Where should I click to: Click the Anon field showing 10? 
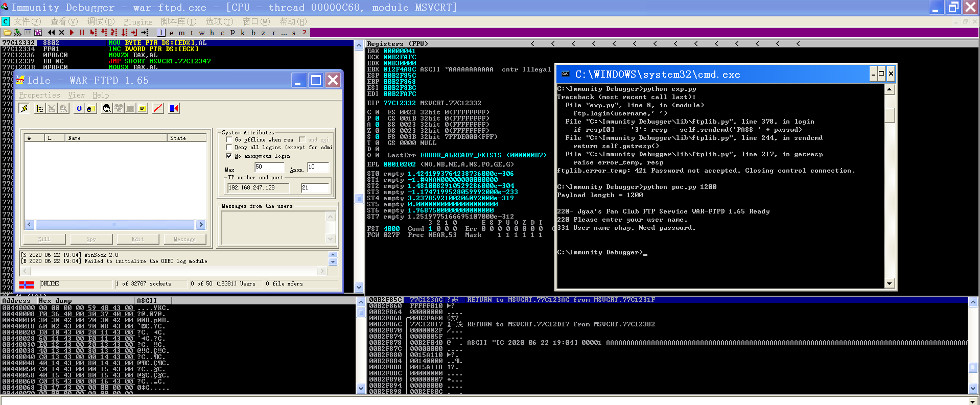coord(318,167)
